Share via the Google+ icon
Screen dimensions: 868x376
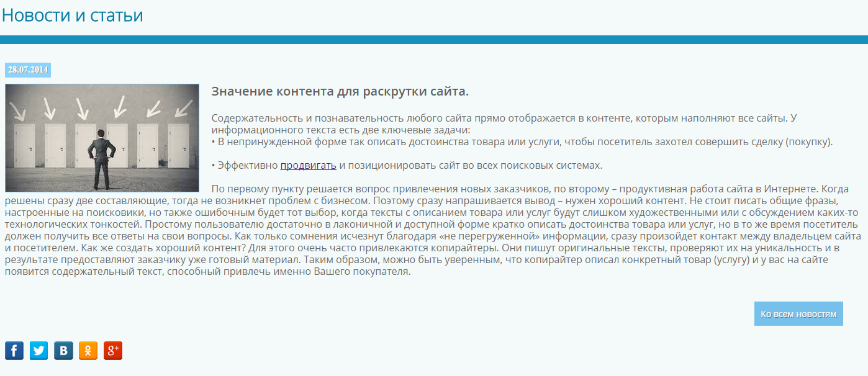pos(113,351)
